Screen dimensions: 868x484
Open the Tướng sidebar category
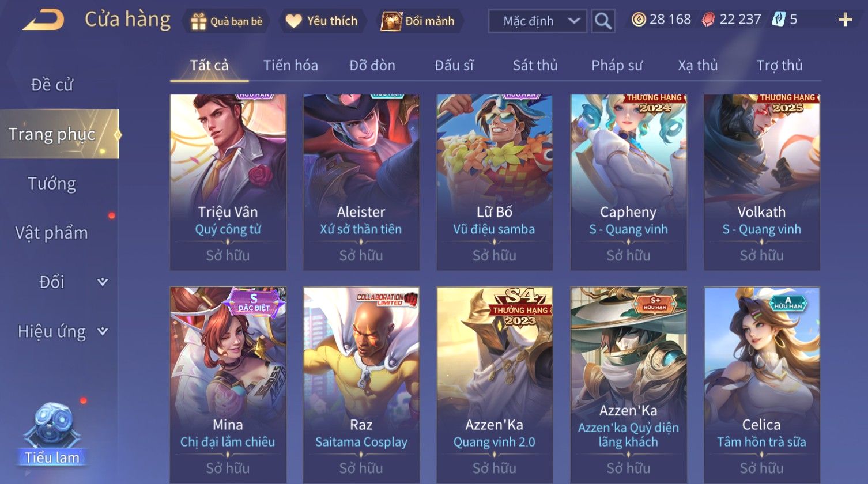(x=52, y=184)
